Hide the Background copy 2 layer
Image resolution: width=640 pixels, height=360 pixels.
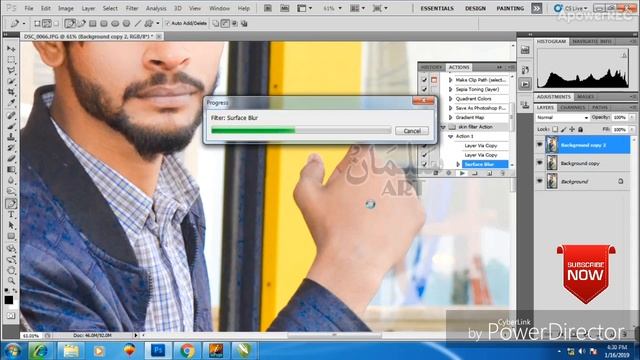pyautogui.click(x=540, y=144)
